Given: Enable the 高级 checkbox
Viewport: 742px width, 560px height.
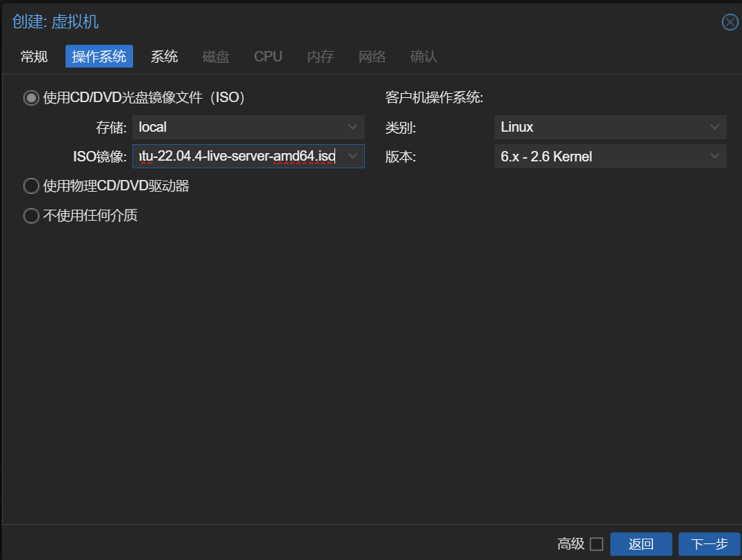Looking at the screenshot, I should pos(596,544).
